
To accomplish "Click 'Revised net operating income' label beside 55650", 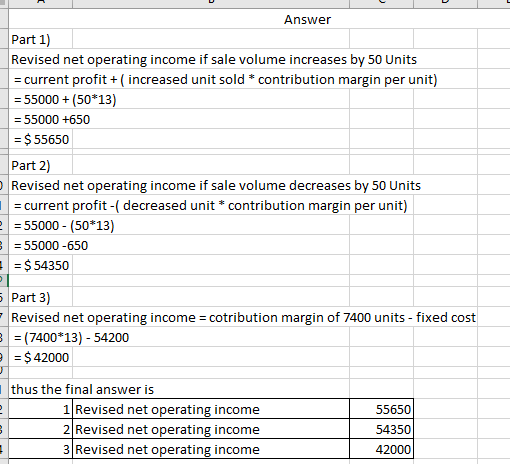I will [211, 409].
